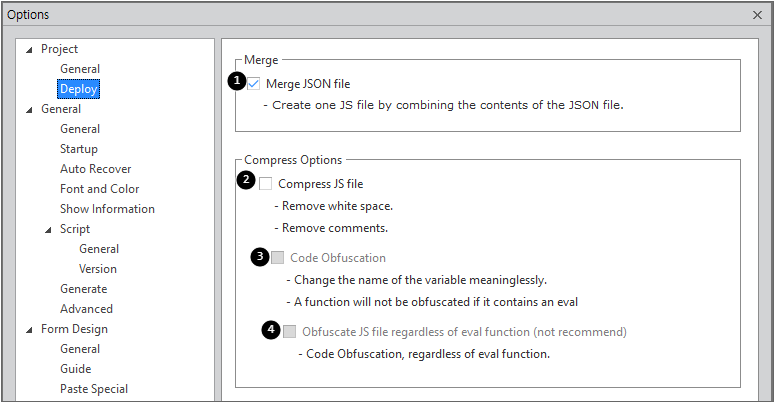Open Guide under Form Design

pos(75,369)
